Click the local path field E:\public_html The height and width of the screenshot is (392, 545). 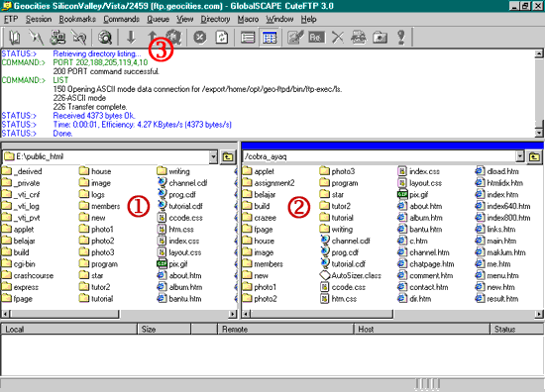point(106,157)
